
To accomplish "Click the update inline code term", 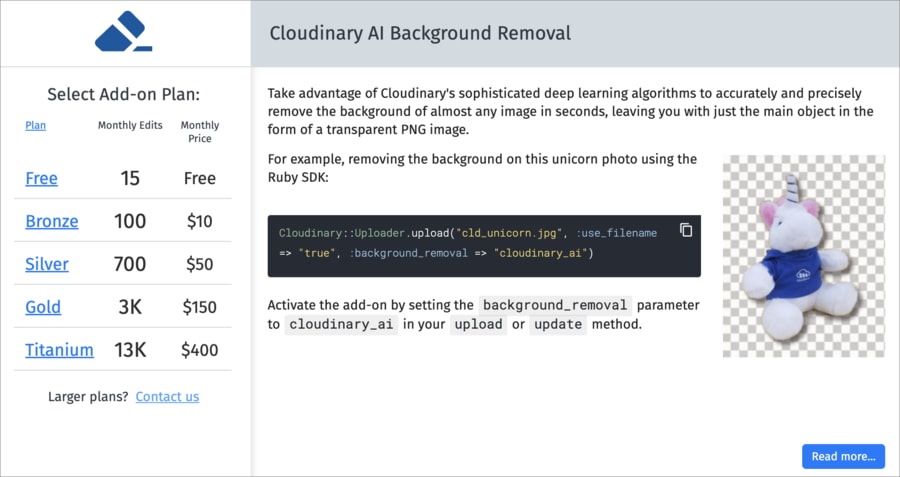I will pyautogui.click(x=558, y=324).
